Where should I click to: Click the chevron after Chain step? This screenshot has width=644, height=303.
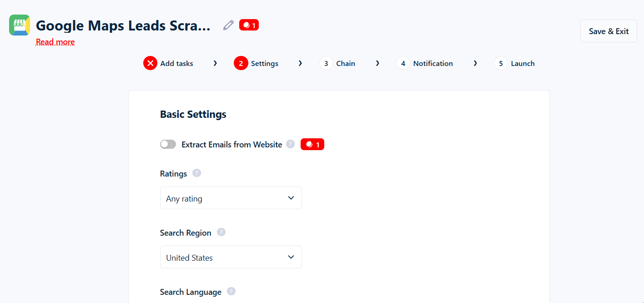[377, 63]
